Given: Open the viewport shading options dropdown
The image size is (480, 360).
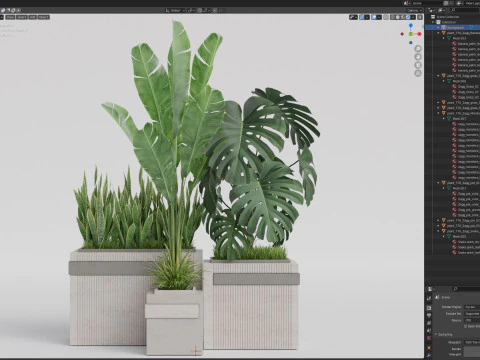Looking at the screenshot, I should 413,17.
